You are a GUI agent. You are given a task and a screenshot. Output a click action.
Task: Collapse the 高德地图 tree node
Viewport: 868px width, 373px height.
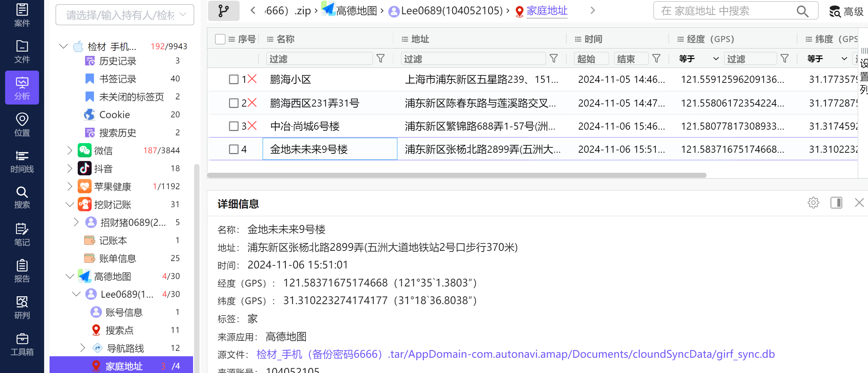click(70, 276)
